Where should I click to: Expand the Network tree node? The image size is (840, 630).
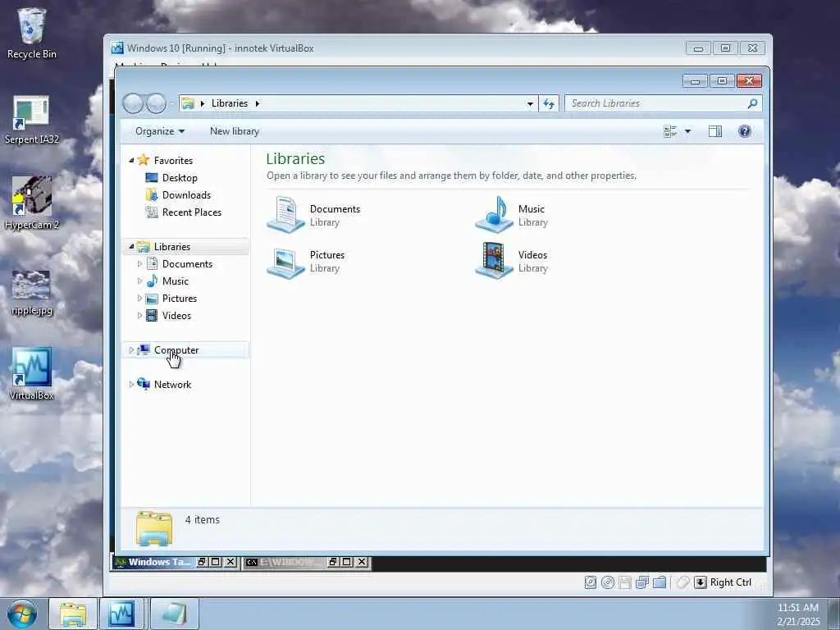131,384
